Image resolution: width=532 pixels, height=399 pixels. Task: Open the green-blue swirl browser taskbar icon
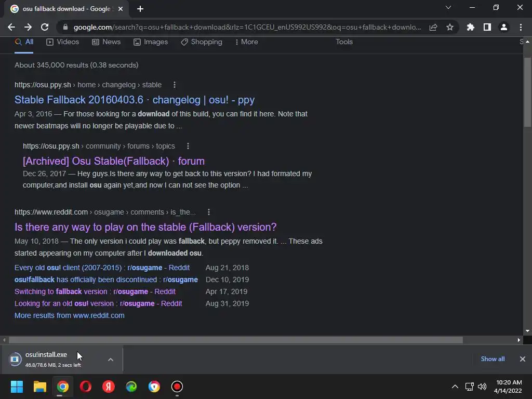[x=131, y=387]
